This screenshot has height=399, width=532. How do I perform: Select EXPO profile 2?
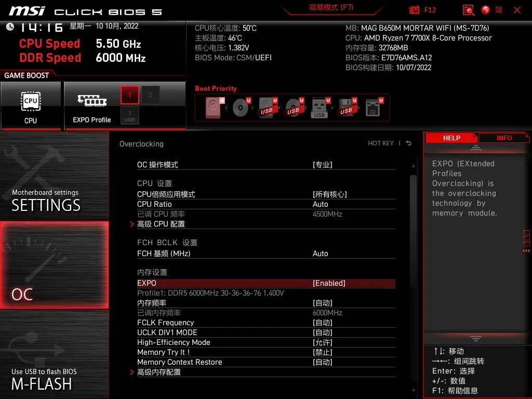[150, 95]
